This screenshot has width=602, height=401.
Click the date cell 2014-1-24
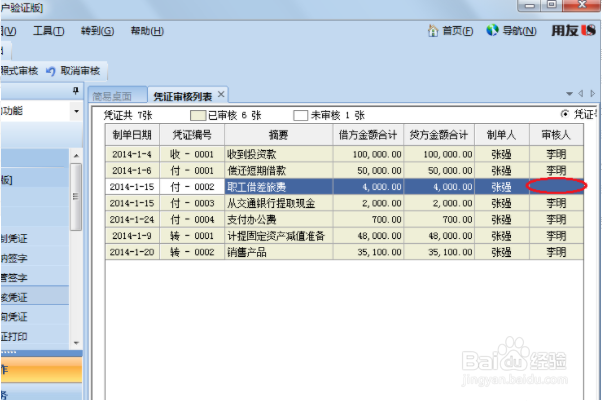click(132, 219)
